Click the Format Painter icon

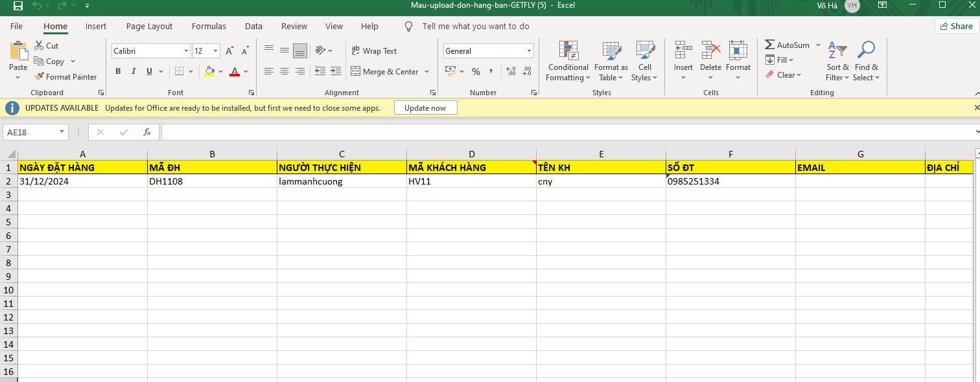tap(40, 77)
